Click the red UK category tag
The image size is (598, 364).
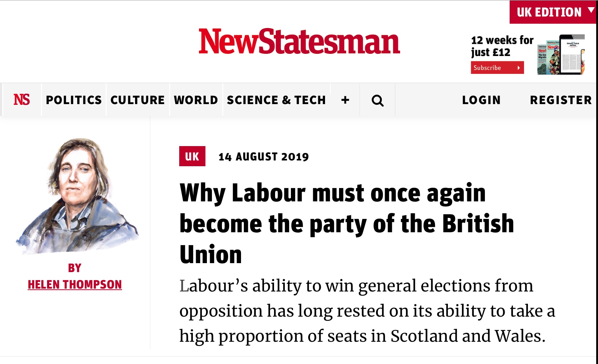(192, 156)
